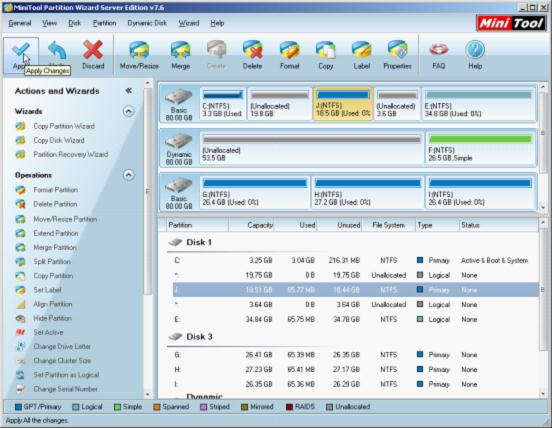Viewport: 552px width, 428px height.
Task: Select the E:(NTFS) 34.8 GB block
Action: (479, 104)
